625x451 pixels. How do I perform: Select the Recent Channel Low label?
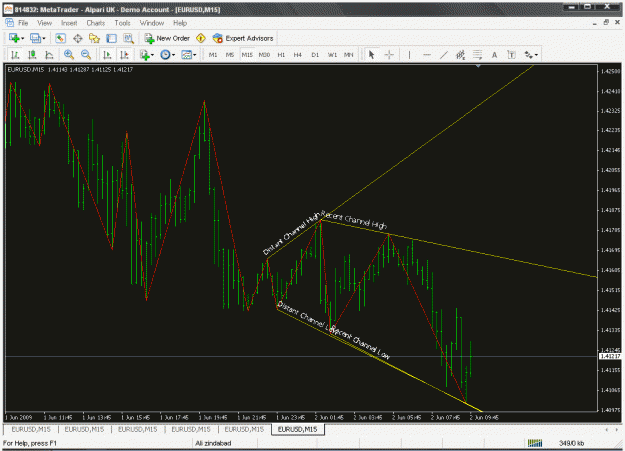360,343
